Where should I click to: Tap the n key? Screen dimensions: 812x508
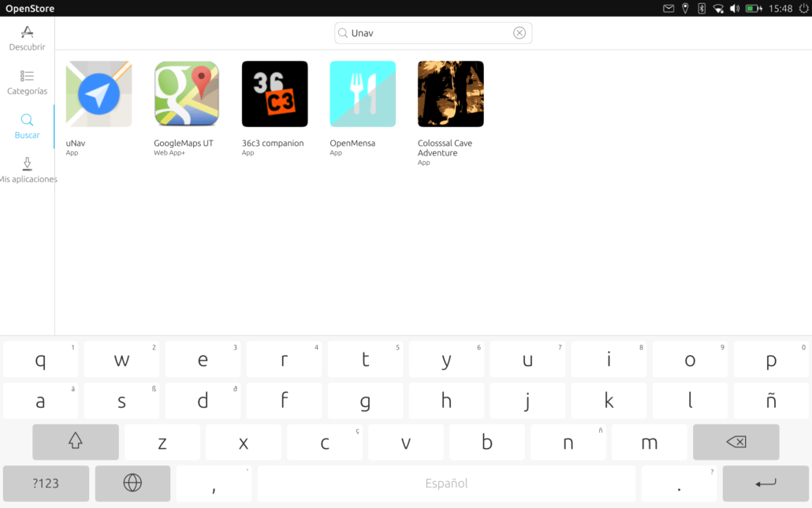click(568, 442)
